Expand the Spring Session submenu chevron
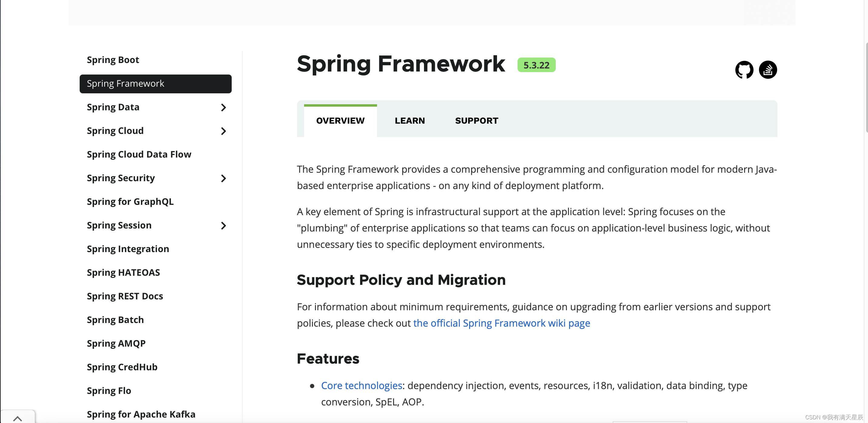This screenshot has height=423, width=868. [x=223, y=225]
